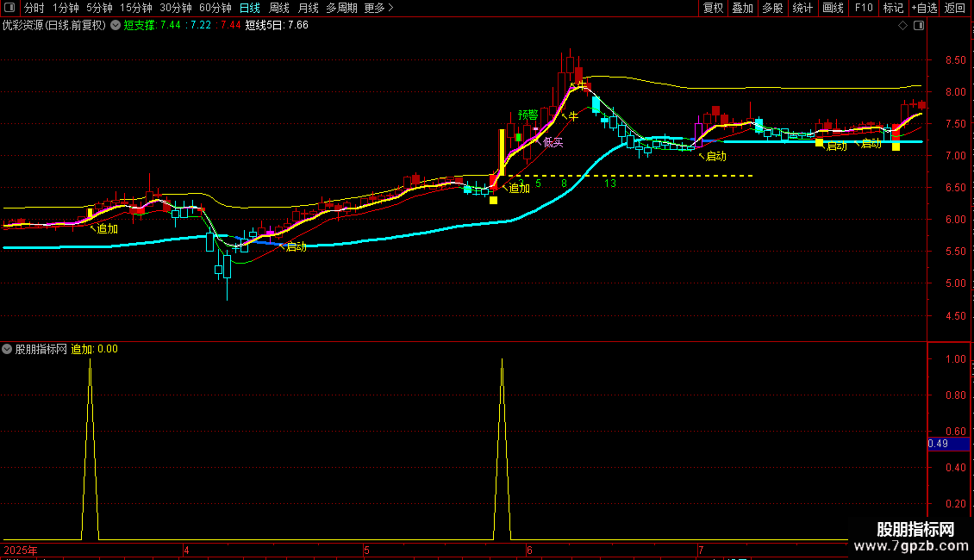Toggle the left sidebar panel icon

pyautogui.click(x=9, y=8)
